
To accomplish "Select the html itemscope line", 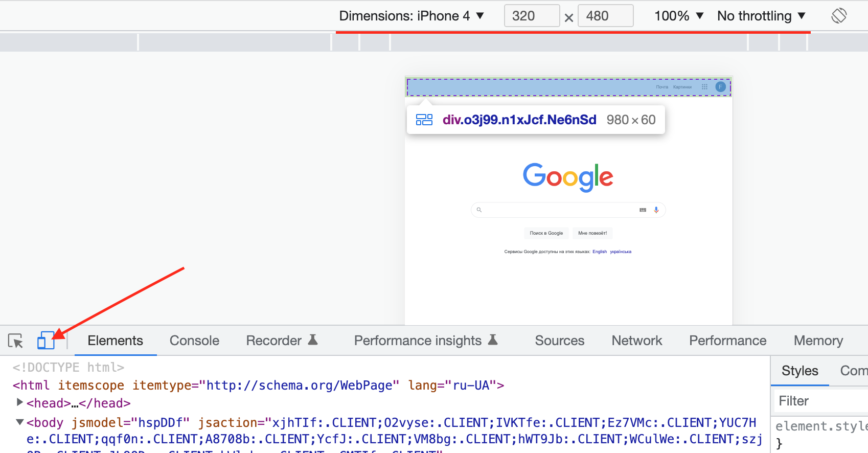I will pos(258,385).
